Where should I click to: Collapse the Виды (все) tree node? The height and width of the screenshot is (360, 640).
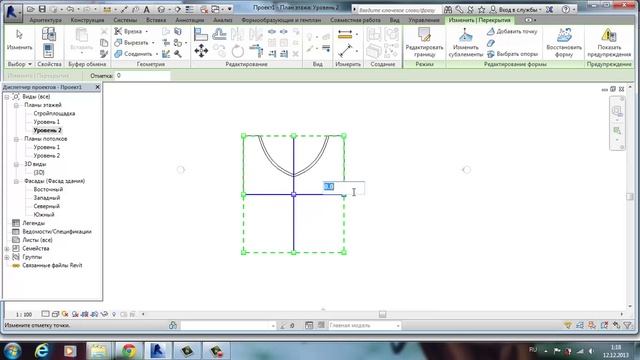coord(7,97)
